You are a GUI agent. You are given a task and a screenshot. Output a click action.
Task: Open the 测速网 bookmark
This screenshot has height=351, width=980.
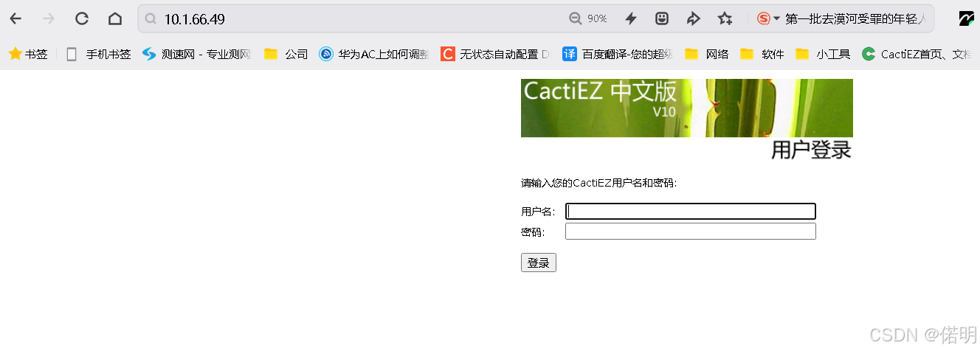[197, 54]
